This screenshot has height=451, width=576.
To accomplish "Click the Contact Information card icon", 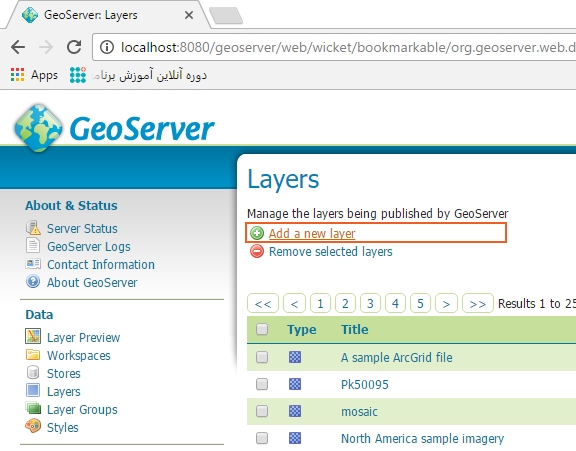I will point(33,264).
